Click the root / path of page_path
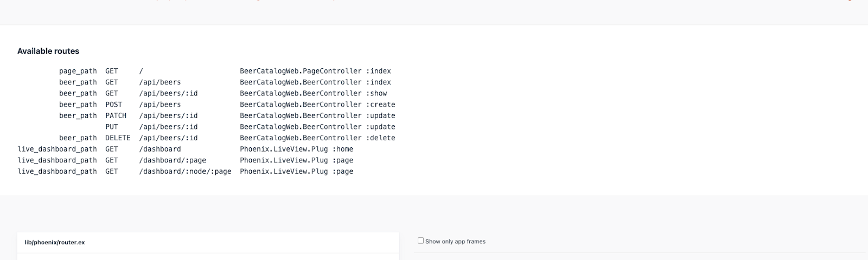Screen dimensions: 868x260 click(x=141, y=71)
